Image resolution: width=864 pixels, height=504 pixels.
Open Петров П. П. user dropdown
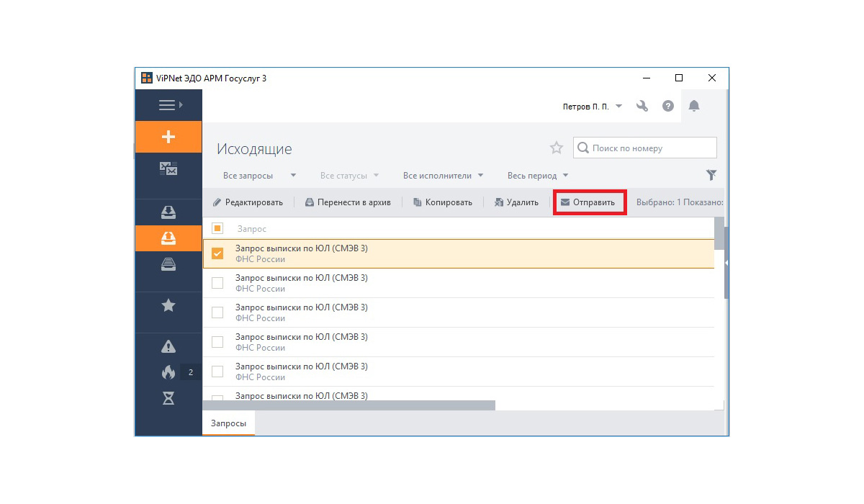tap(593, 107)
